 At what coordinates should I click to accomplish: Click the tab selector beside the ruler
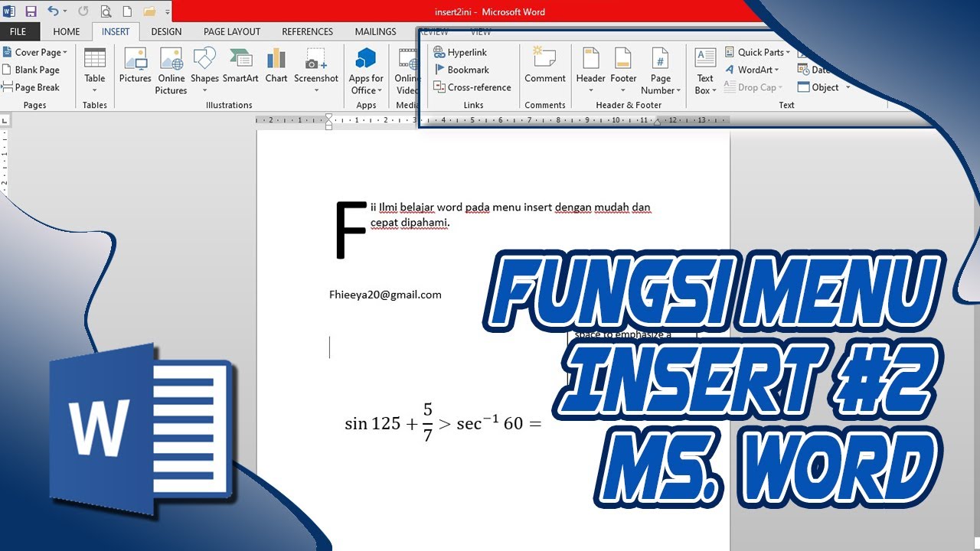5,120
